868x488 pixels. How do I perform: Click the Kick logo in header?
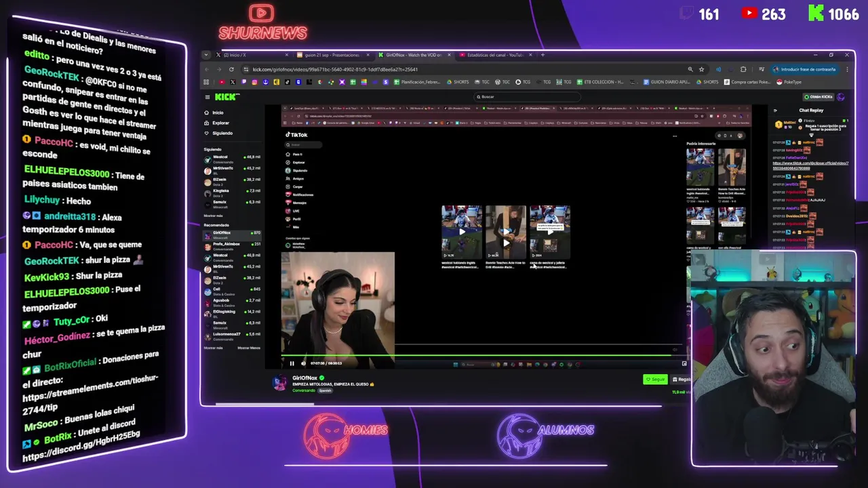pyautogui.click(x=226, y=97)
